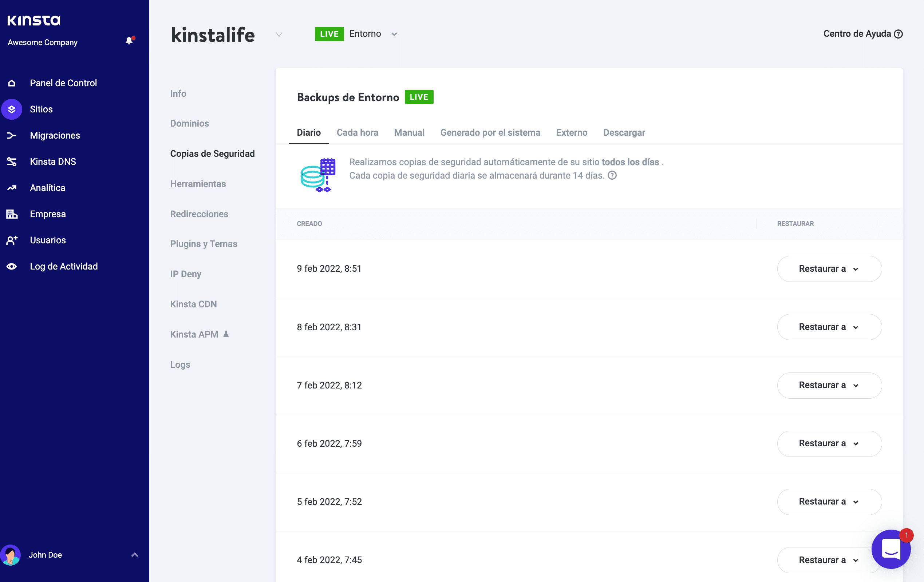Expand John Doe user menu chevron
Image resolution: width=924 pixels, height=582 pixels.
click(135, 555)
